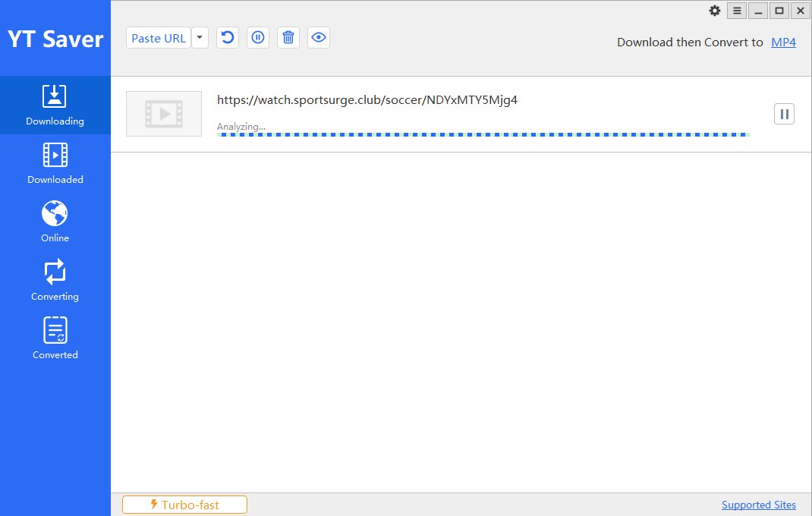The height and width of the screenshot is (516, 812).
Task: Enable Turbo-fast mode
Action: point(185,505)
